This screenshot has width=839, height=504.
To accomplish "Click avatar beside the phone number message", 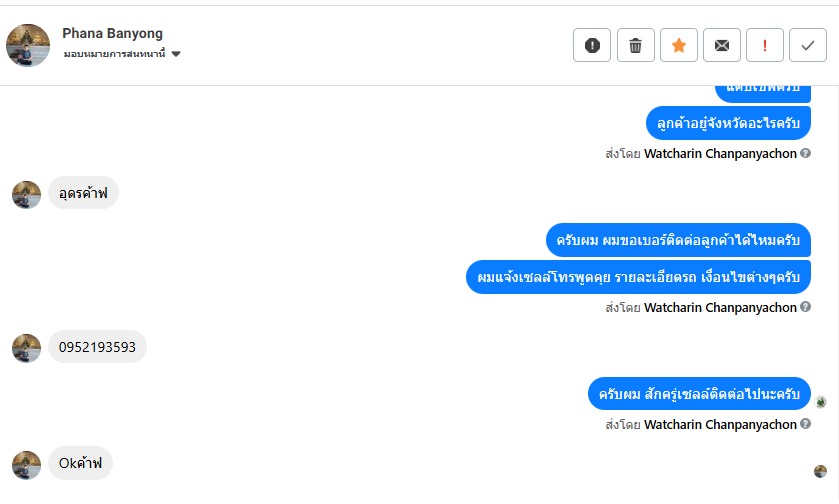I will 26,348.
